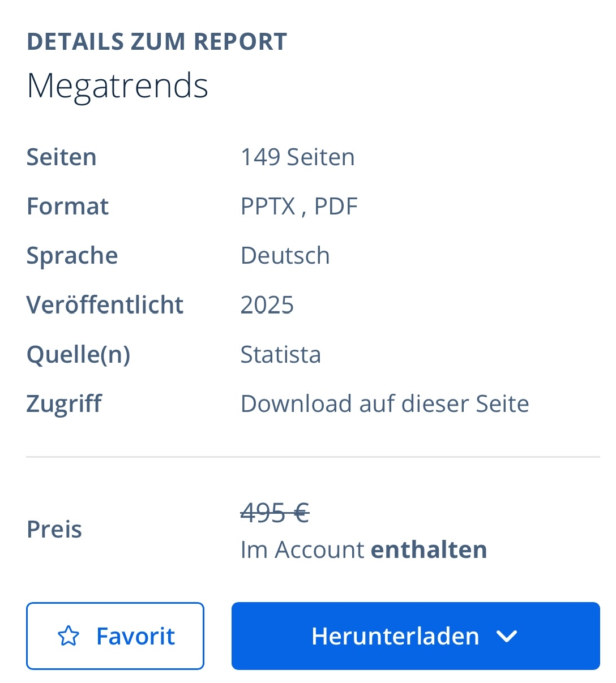Image resolution: width=616 pixels, height=683 pixels.
Task: Click the Quelle(n) label
Action: coord(78,355)
